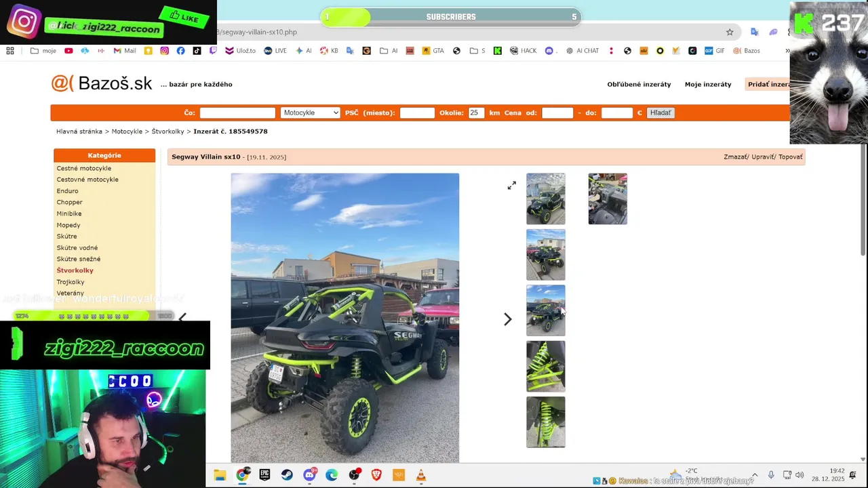The image size is (868, 488).
Task: Open the Ulož.to bookmark
Action: [240, 51]
